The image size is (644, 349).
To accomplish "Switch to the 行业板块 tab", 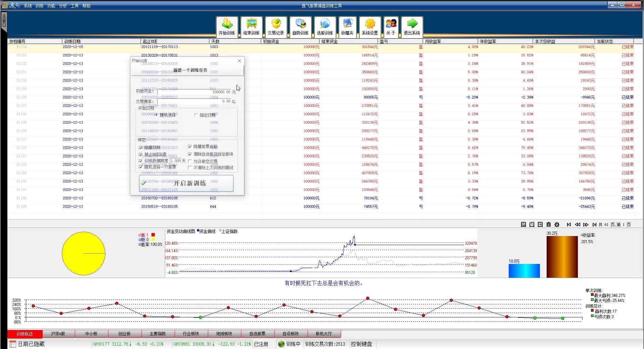I will click(191, 334).
